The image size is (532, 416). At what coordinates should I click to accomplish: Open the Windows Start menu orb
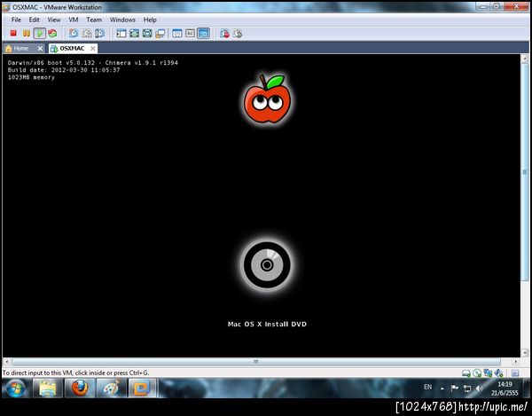pyautogui.click(x=16, y=389)
